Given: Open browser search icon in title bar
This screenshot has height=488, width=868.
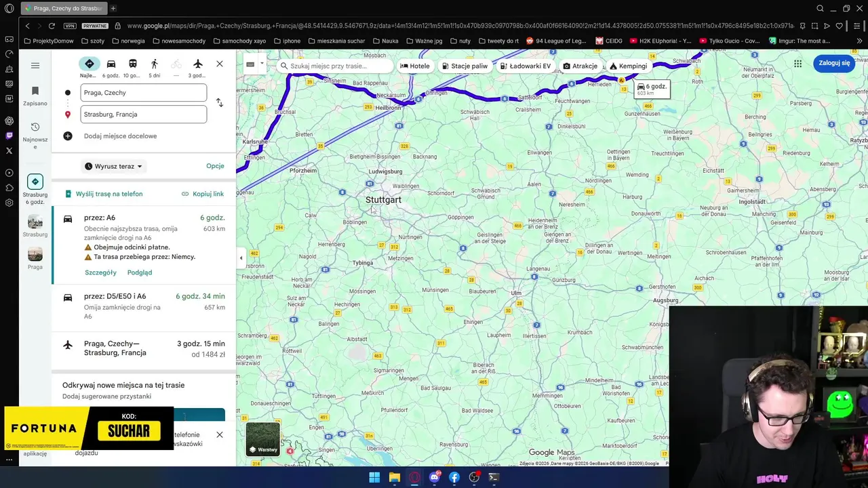Looking at the screenshot, I should point(820,9).
